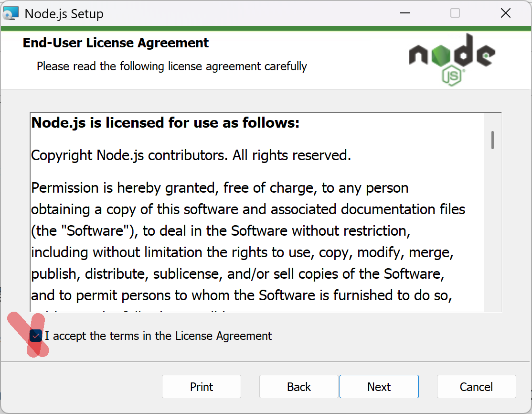Untick the accept license terms checkbox
Image resolution: width=532 pixels, height=414 pixels.
pos(36,336)
